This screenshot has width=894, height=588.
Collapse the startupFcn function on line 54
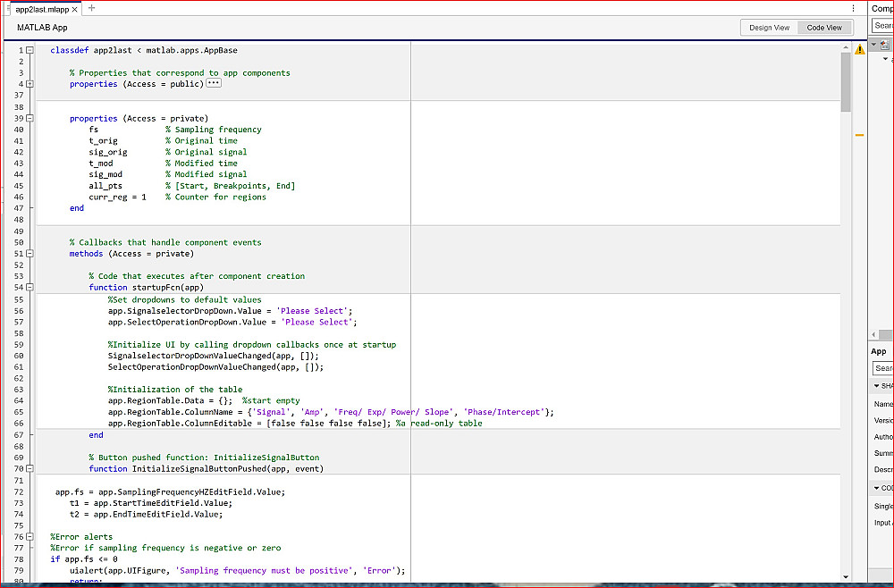pyautogui.click(x=30, y=287)
